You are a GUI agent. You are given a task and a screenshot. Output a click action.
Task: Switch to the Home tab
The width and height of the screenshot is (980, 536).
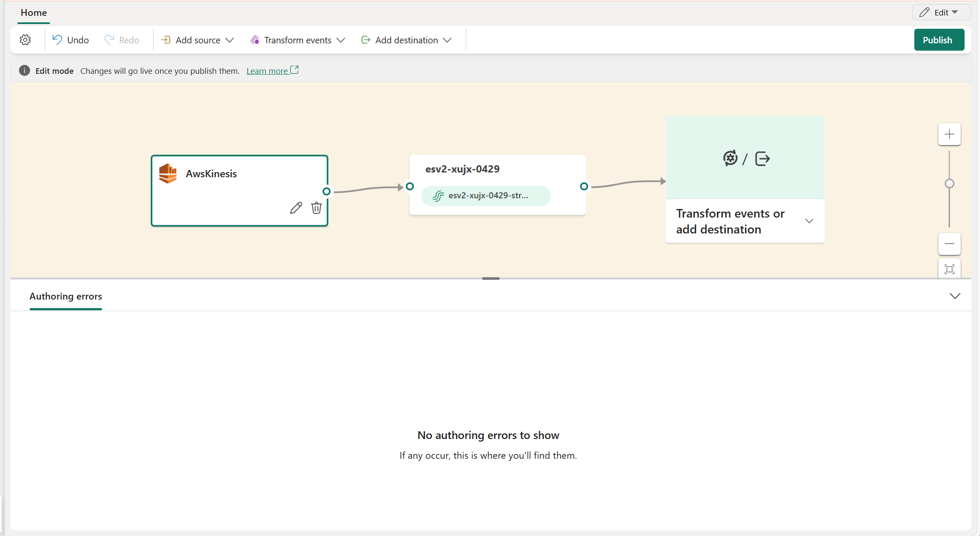pyautogui.click(x=33, y=12)
